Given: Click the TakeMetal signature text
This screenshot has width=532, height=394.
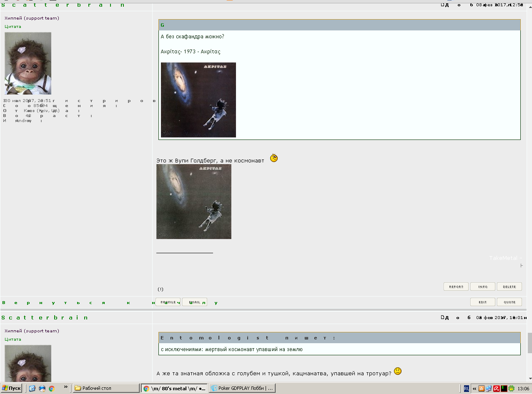Looking at the screenshot, I should coord(506,258).
